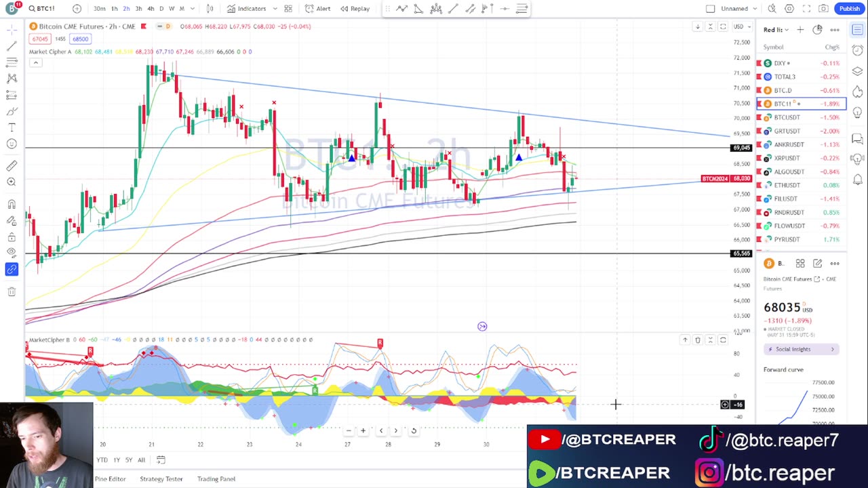This screenshot has width=868, height=488.
Task: Open the candlestick chart style selector
Action: (x=210, y=9)
